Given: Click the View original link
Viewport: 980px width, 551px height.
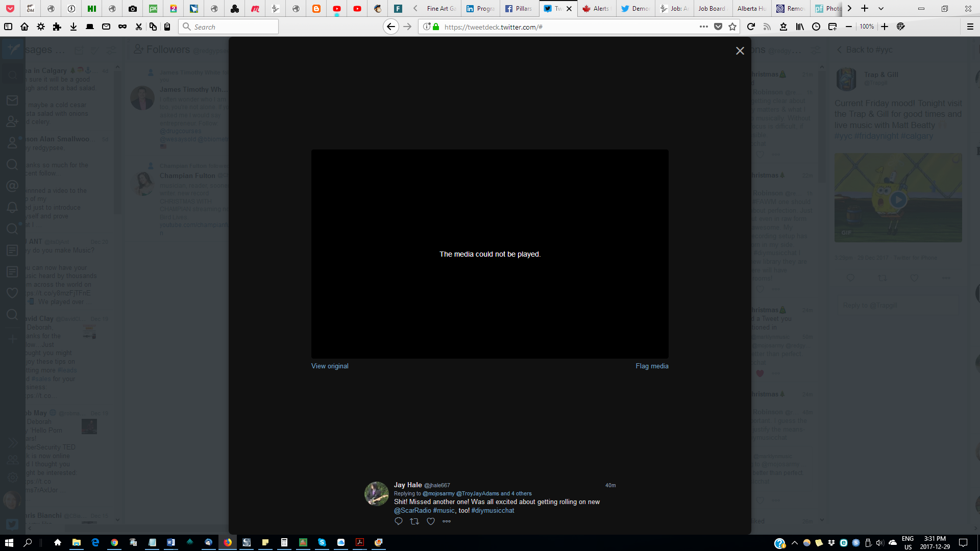Looking at the screenshot, I should tap(329, 366).
